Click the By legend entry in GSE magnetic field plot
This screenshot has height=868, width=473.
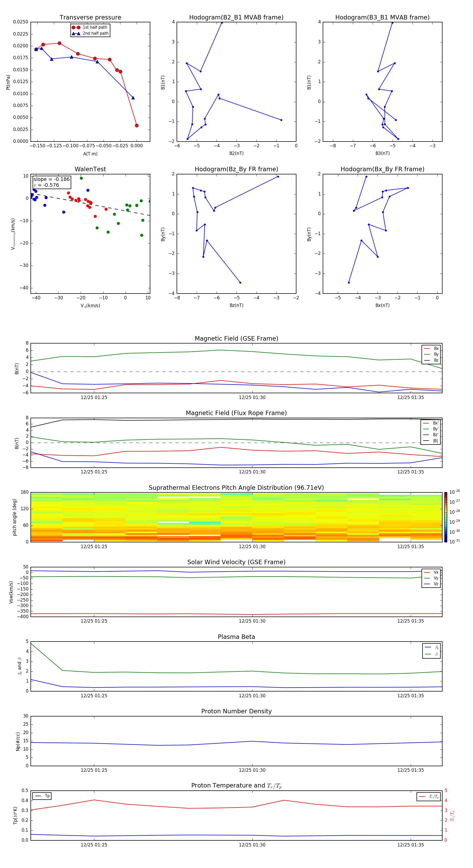(x=431, y=355)
